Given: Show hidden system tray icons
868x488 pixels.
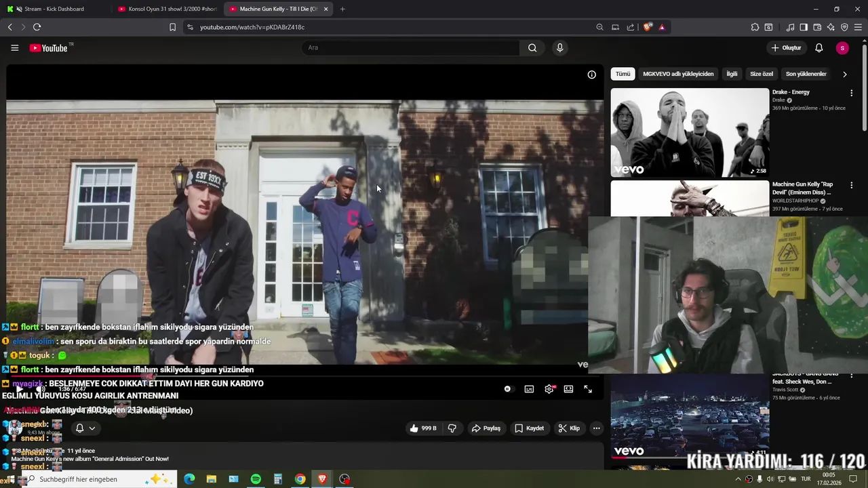Looking at the screenshot, I should click(738, 479).
